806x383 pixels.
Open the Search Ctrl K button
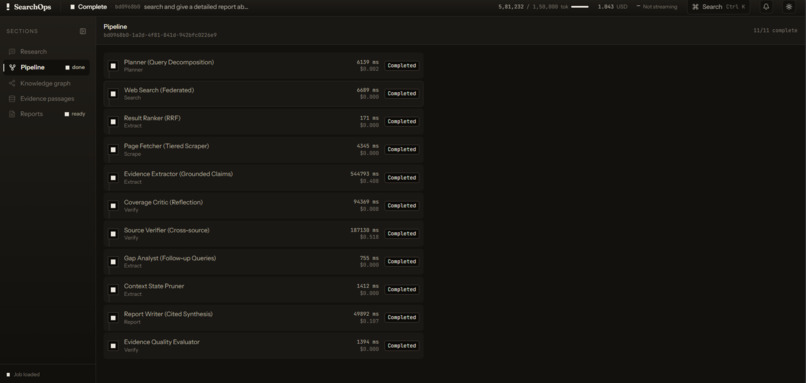tap(718, 7)
